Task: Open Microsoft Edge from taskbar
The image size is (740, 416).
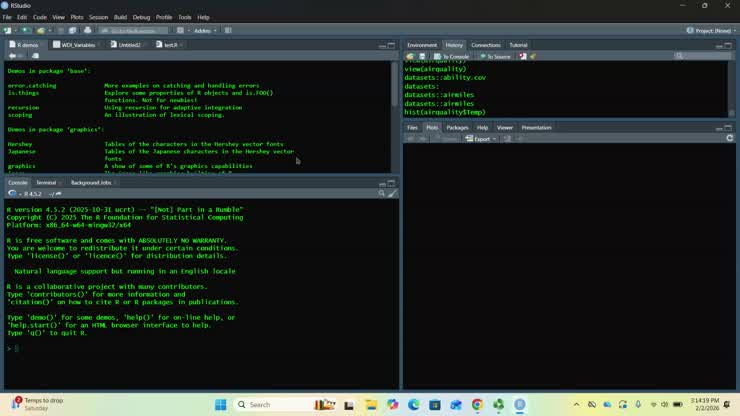Action: (413, 405)
